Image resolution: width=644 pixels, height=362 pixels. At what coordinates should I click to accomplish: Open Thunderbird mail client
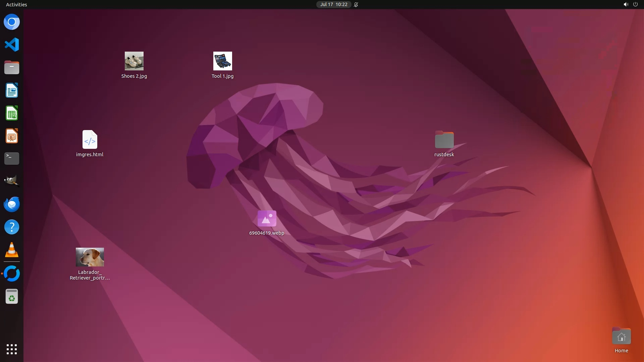[x=12, y=204]
